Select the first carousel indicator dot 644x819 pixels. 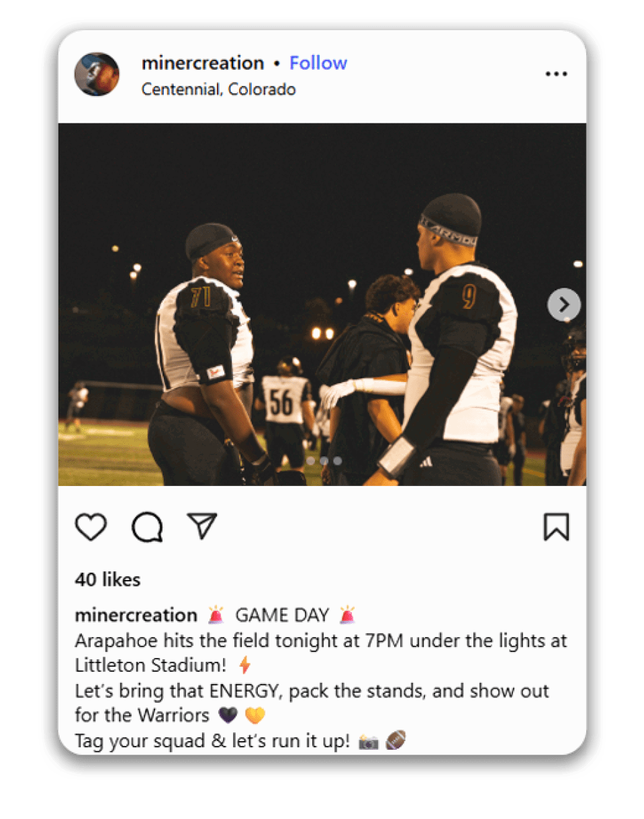(310, 461)
